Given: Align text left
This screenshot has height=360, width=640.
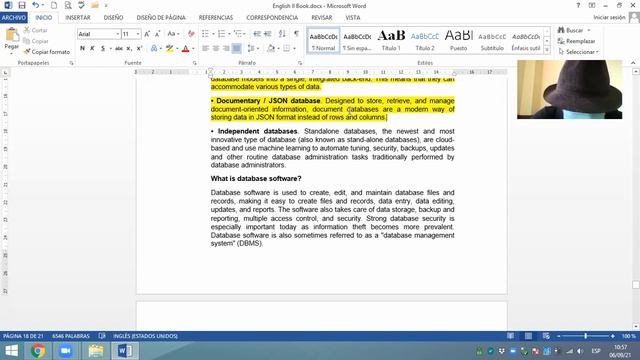Looking at the screenshot, I should click(x=205, y=49).
